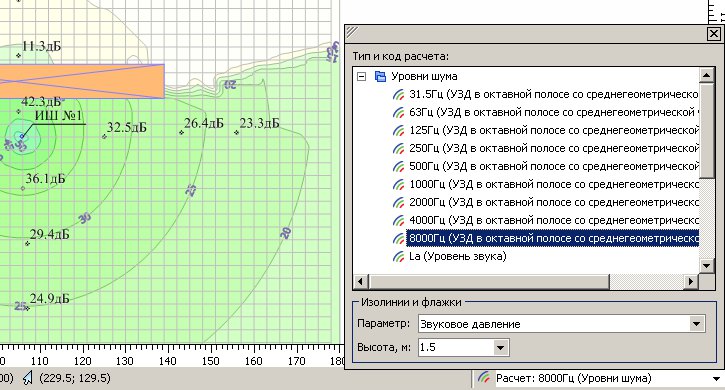Click the Уровни шума folder icon
The width and height of the screenshot is (725, 390).
click(x=381, y=76)
